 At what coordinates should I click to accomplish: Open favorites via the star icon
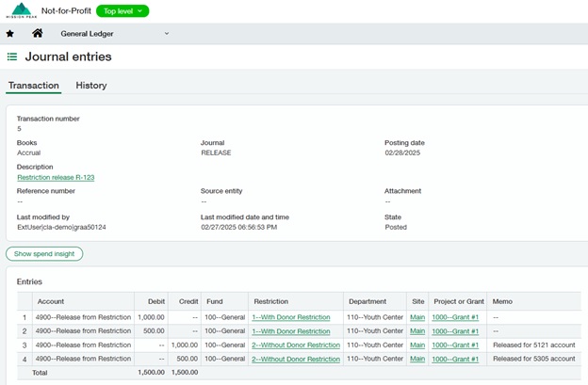(10, 33)
